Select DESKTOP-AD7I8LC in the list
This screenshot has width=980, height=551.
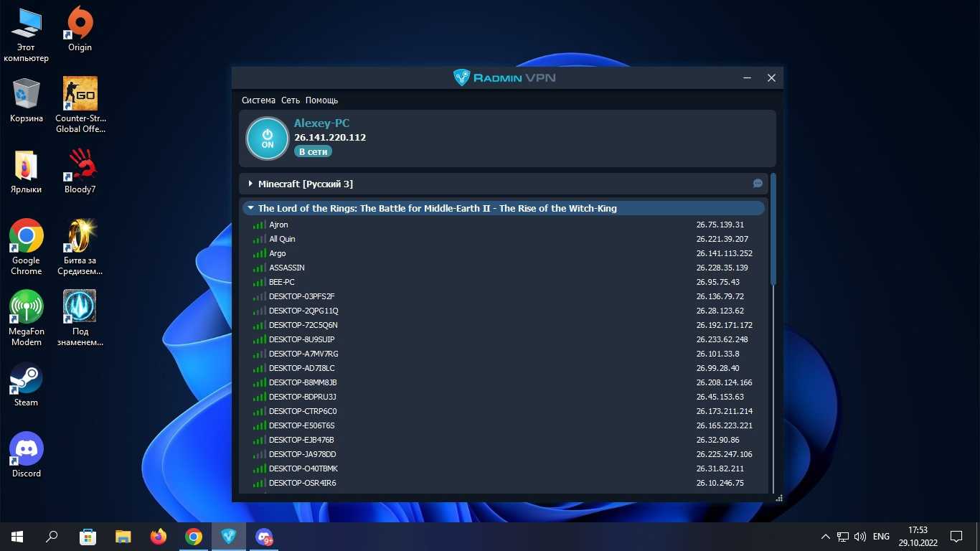503,368
